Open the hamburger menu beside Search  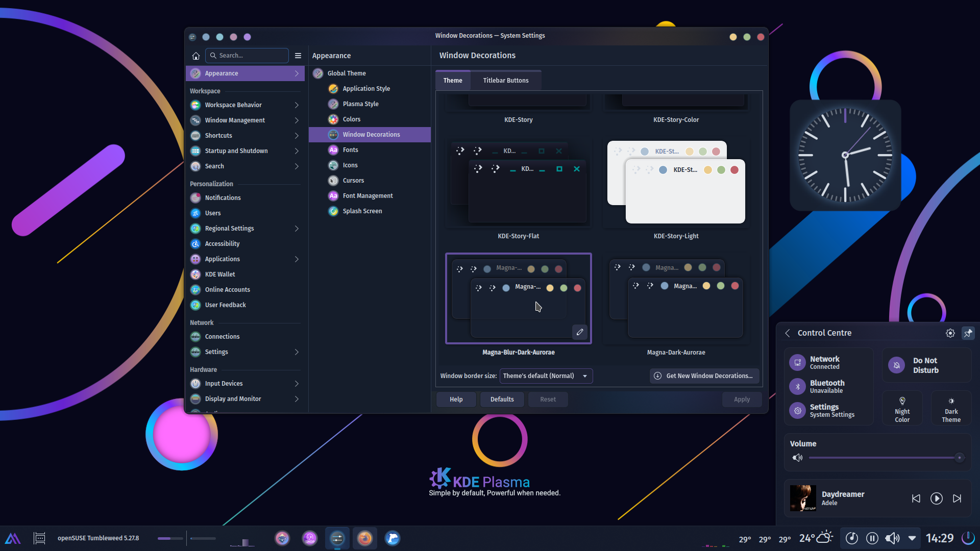click(298, 56)
